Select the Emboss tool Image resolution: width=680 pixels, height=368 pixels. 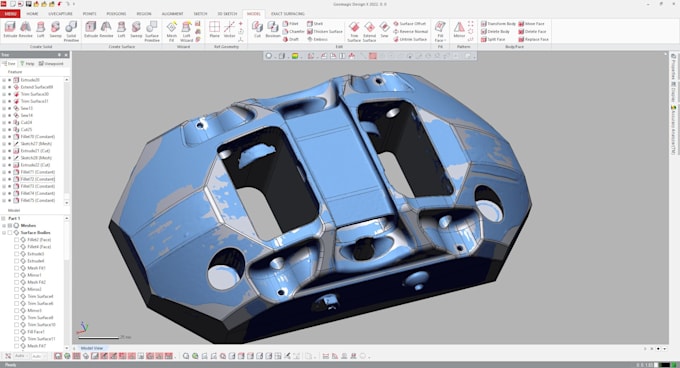click(x=317, y=39)
